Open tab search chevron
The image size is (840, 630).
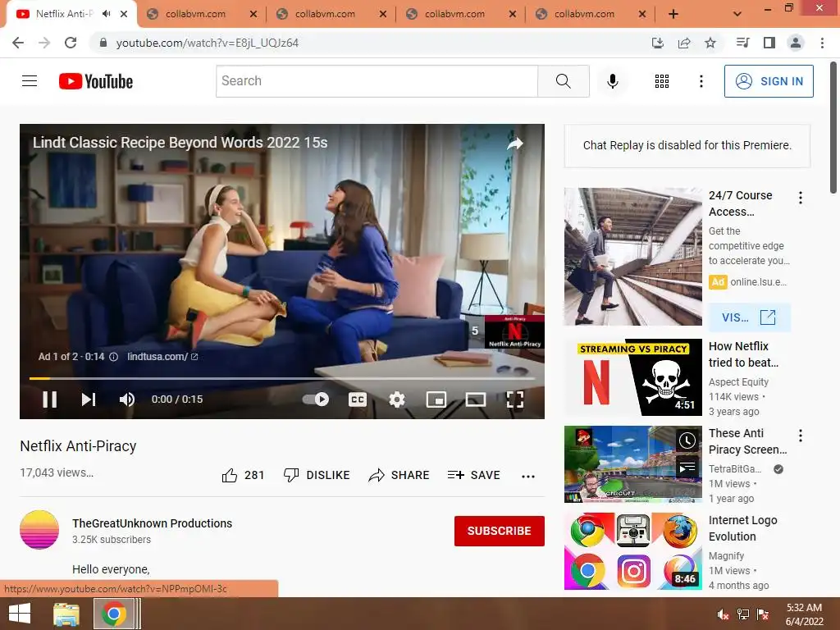(x=737, y=14)
